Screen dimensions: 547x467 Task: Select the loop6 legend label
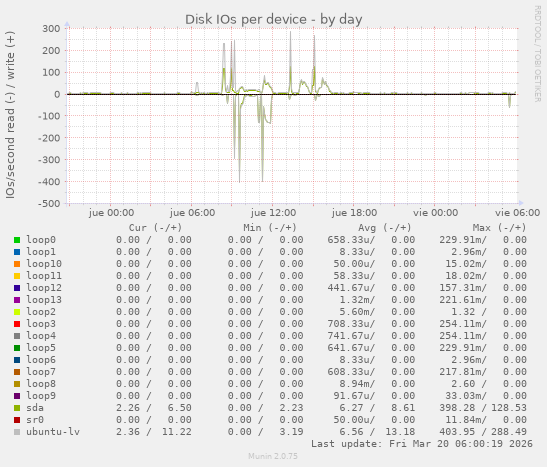pos(41,360)
